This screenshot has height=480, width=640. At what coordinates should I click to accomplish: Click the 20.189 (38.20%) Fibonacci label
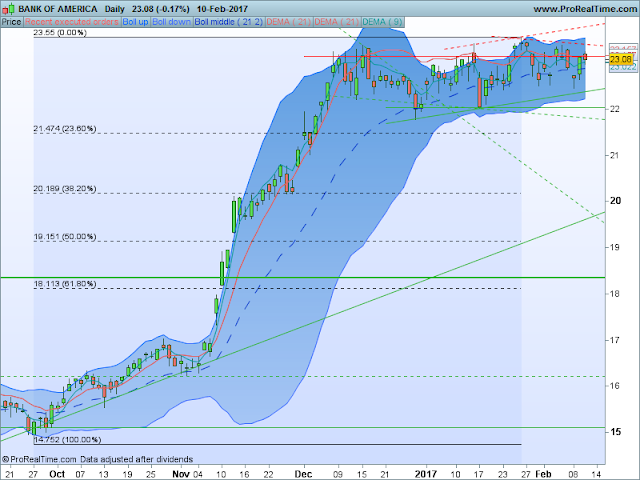point(65,189)
